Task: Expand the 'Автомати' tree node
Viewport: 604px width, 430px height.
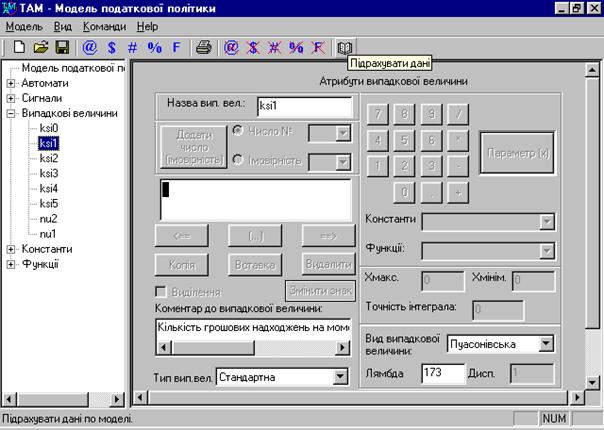Action: pos(11,83)
